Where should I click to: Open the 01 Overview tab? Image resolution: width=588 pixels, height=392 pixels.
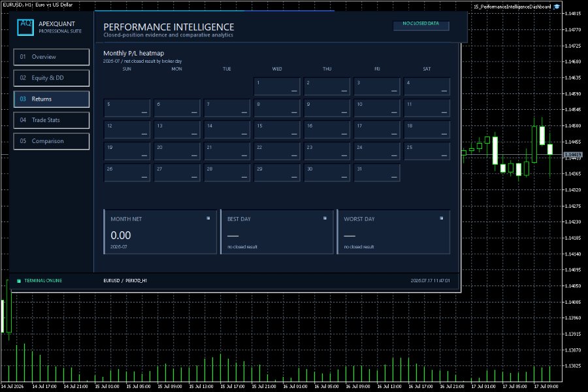[52, 57]
